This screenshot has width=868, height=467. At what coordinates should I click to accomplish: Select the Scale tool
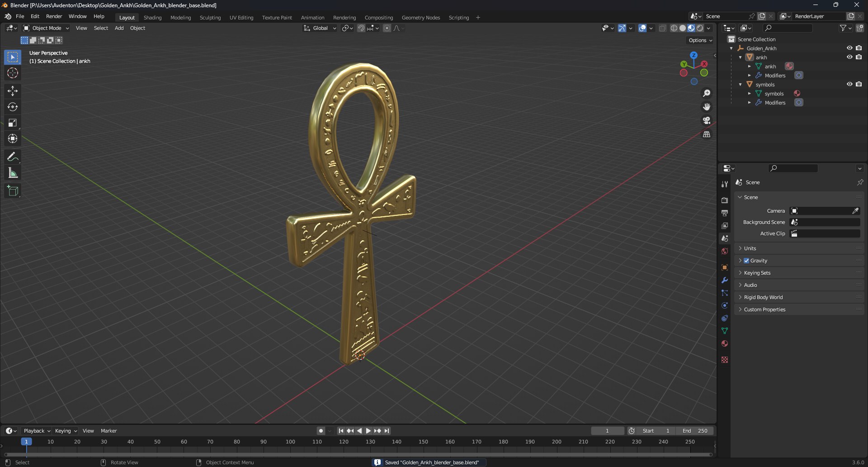13,123
